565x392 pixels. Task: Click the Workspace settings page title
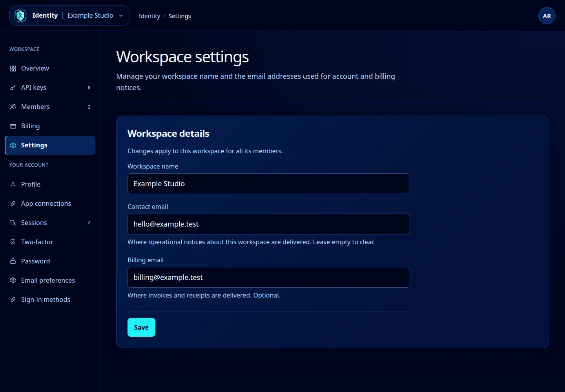click(182, 57)
